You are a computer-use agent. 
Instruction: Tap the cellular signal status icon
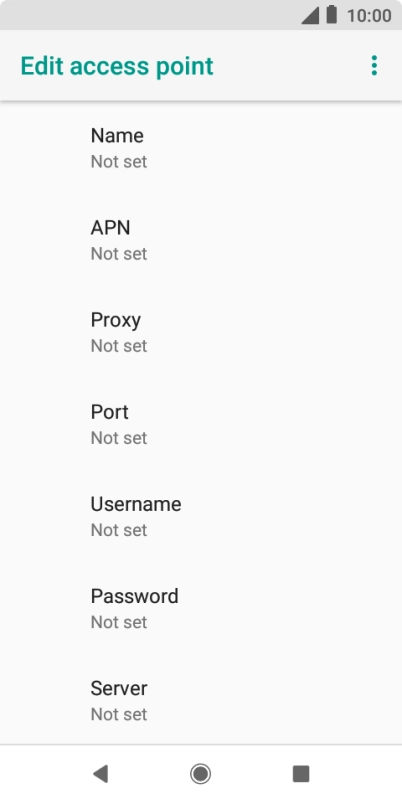coord(310,15)
